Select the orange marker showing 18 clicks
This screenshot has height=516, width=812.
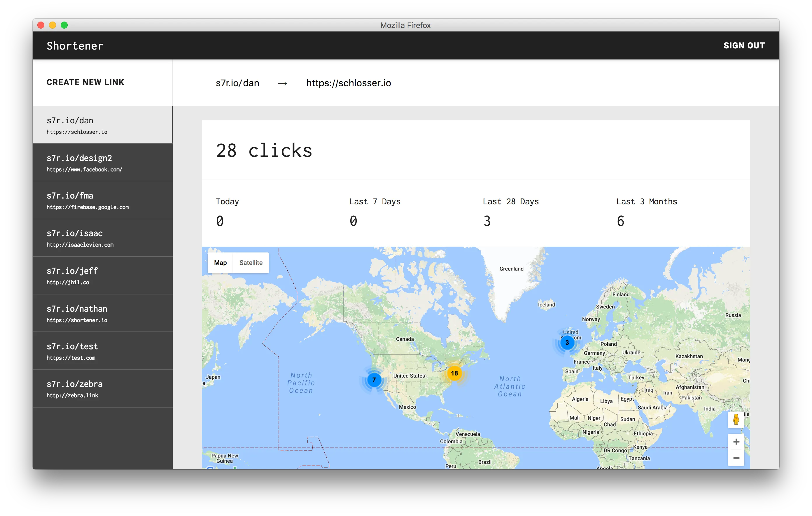(x=454, y=373)
